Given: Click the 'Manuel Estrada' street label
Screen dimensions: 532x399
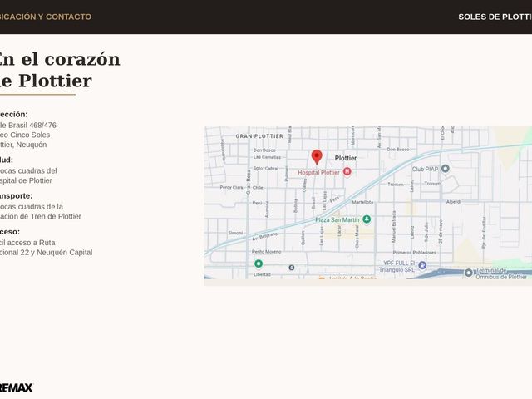Looking at the screenshot, I should click(394, 226).
